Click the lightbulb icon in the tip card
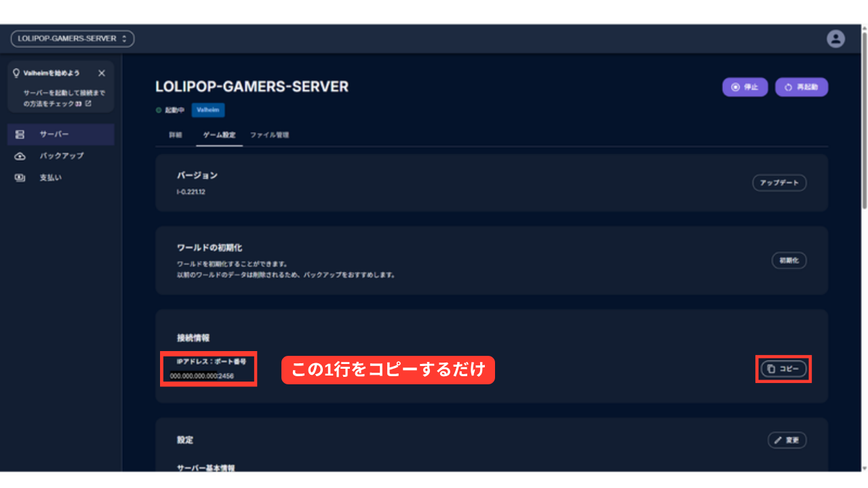868x488 pixels. 16,73
